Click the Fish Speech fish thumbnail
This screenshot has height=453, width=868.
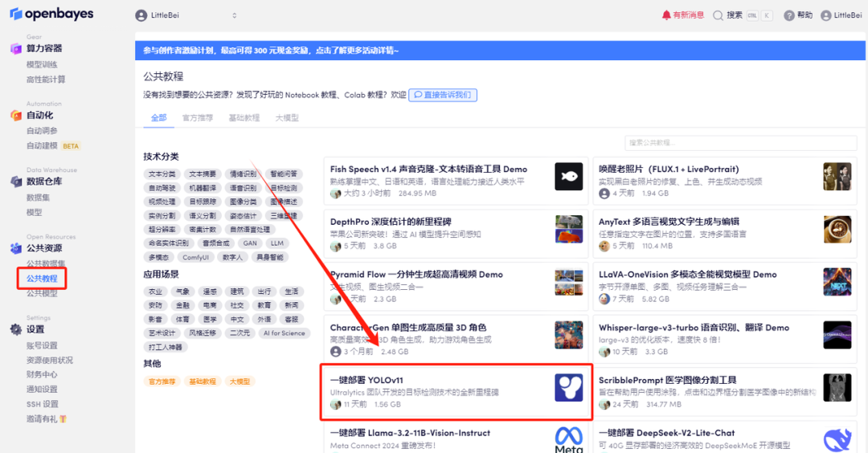pyautogui.click(x=568, y=177)
